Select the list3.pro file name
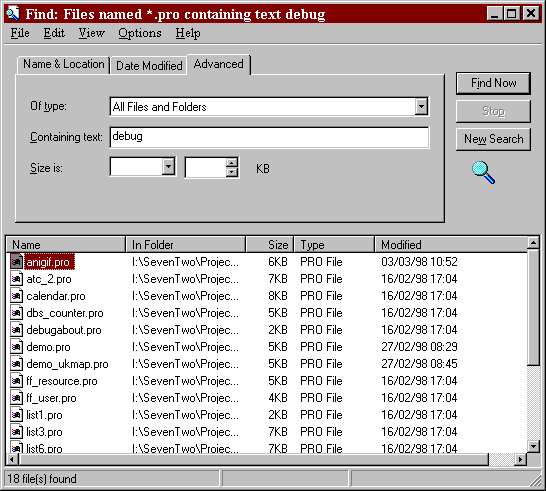Viewport: 546px width, 491px height. click(44, 432)
